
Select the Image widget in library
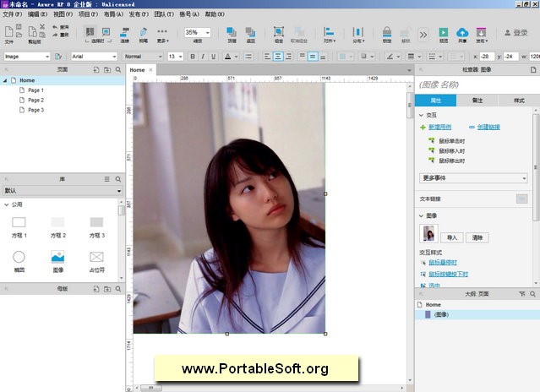click(x=57, y=257)
